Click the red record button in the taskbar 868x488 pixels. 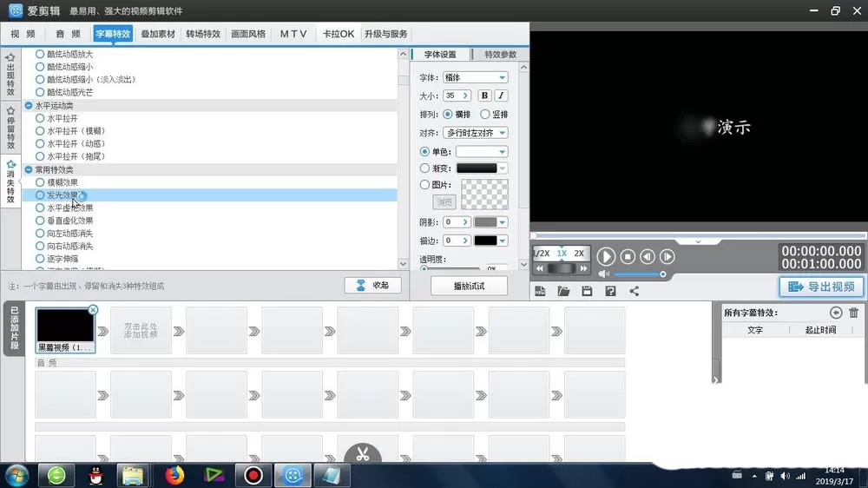click(x=253, y=475)
